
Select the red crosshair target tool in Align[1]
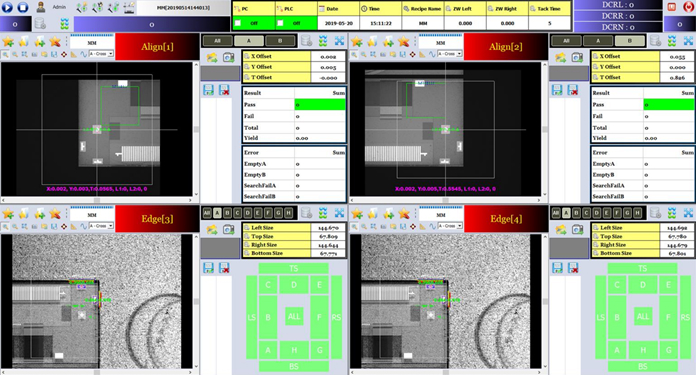(x=64, y=54)
